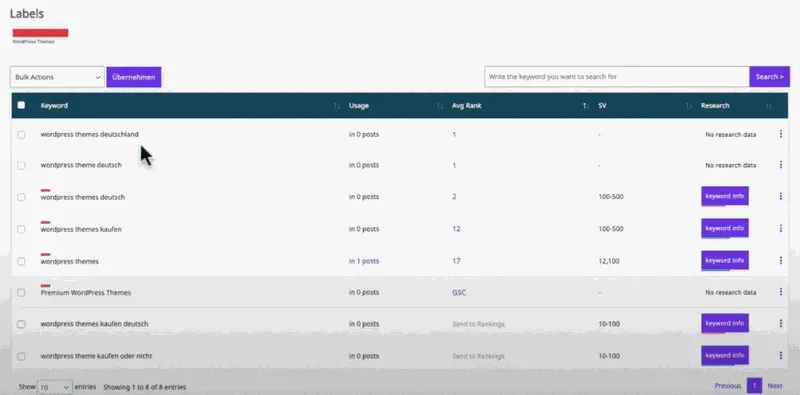Click the Übernehmen button
The width and height of the screenshot is (800, 395).
click(x=134, y=77)
